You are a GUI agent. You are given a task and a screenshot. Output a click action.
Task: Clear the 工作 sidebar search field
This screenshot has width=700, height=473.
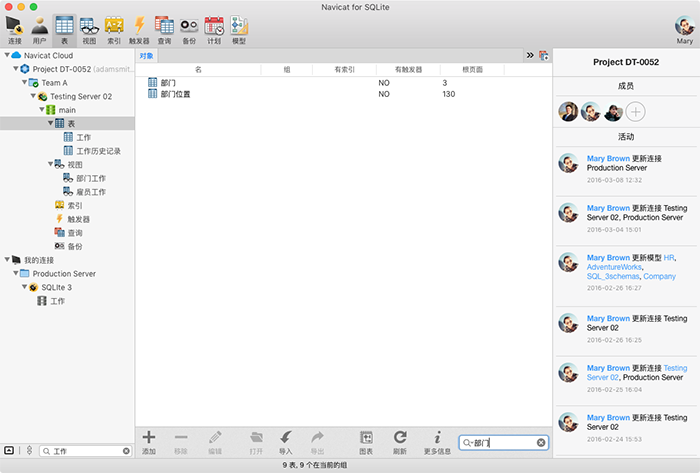126,451
